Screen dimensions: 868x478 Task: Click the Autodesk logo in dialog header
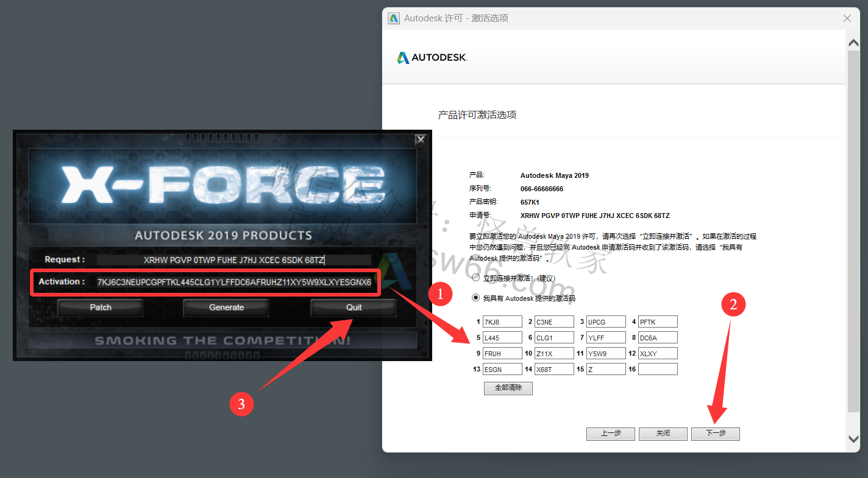(432, 58)
